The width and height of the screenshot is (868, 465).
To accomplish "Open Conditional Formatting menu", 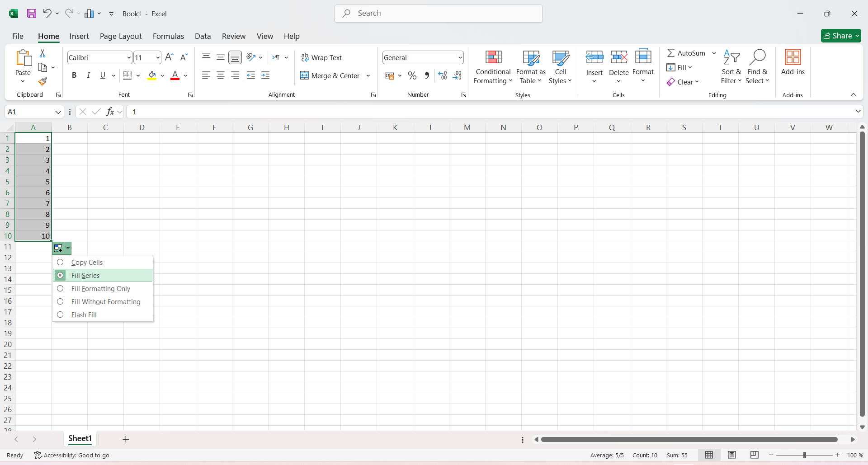I will (493, 67).
